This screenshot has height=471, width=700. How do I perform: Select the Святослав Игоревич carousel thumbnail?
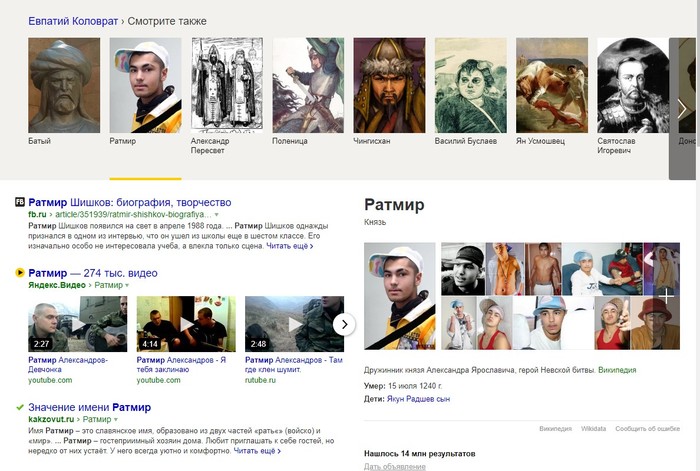tap(633, 85)
